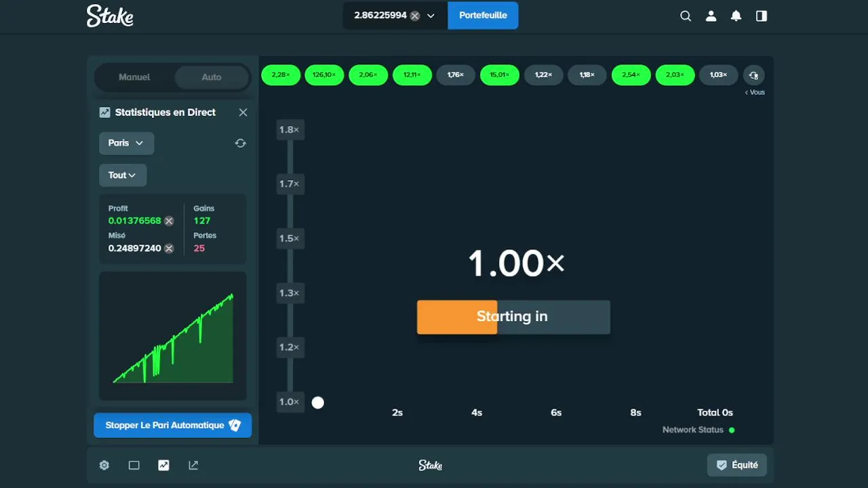
Task: Click the Pertes count 25
Action: 199,249
